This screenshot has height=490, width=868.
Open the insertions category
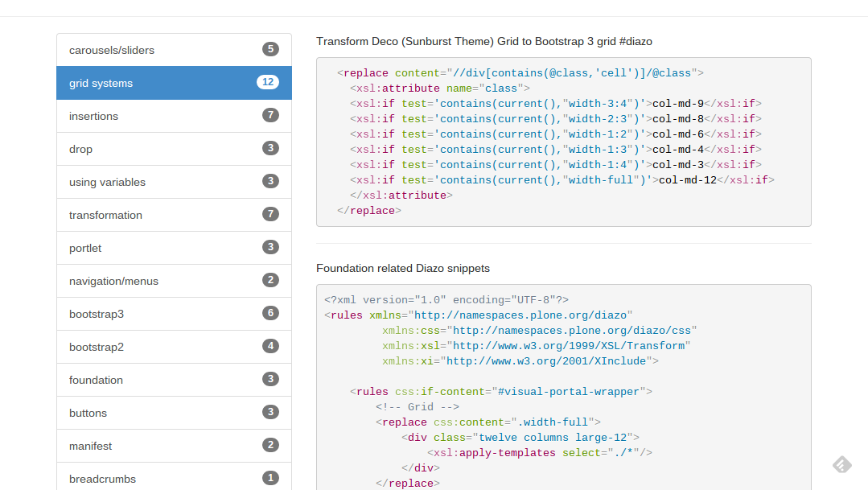click(x=94, y=116)
